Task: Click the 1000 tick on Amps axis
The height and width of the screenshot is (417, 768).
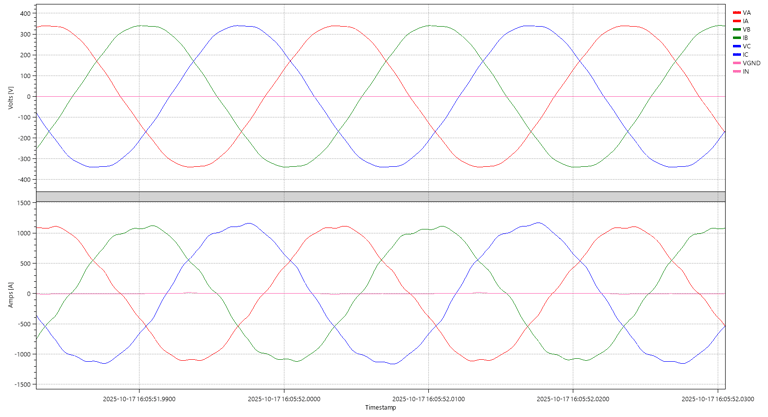Action: [x=24, y=233]
